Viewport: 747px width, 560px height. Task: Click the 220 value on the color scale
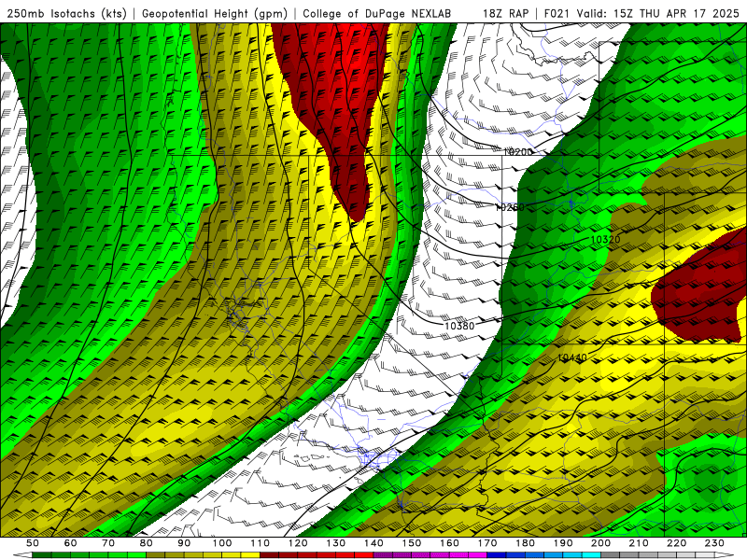click(x=677, y=543)
